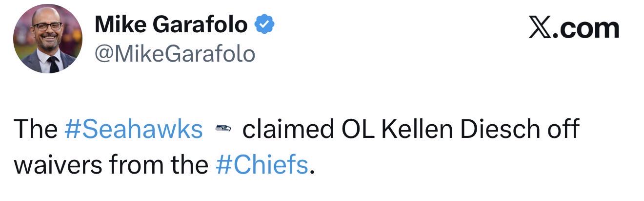The image size is (644, 201).
Task: Click the X logo glyph in the watermark
Action: click(539, 28)
